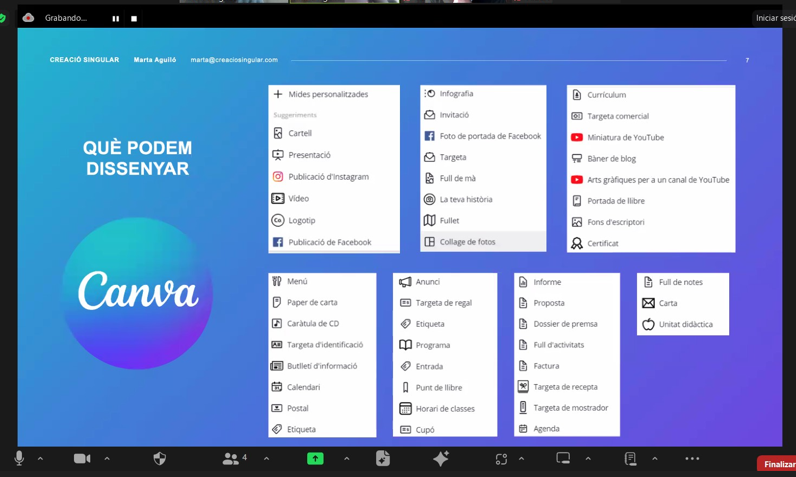Expand share options chevron beside green button
This screenshot has height=477, width=796.
point(347,459)
